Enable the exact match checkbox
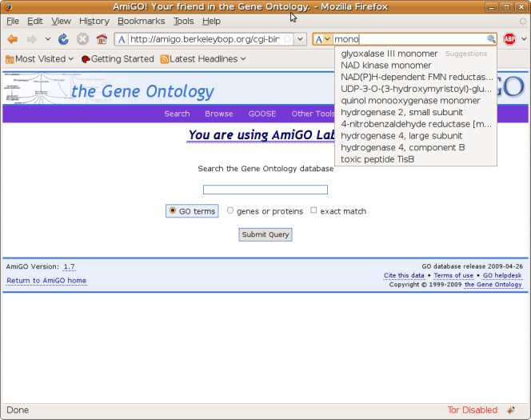 point(313,210)
